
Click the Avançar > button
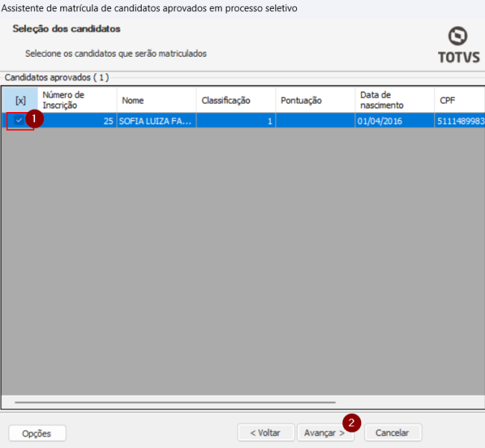pos(325,433)
